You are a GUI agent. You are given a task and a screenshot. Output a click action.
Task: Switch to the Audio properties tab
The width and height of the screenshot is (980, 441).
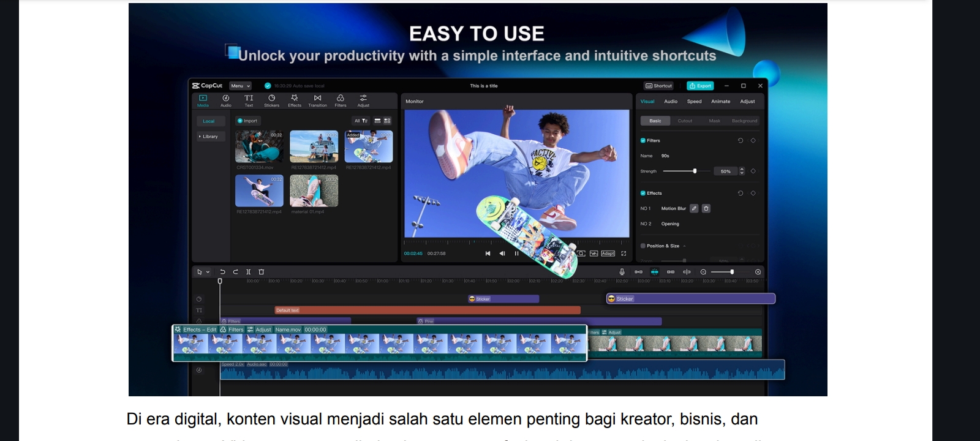pos(671,102)
